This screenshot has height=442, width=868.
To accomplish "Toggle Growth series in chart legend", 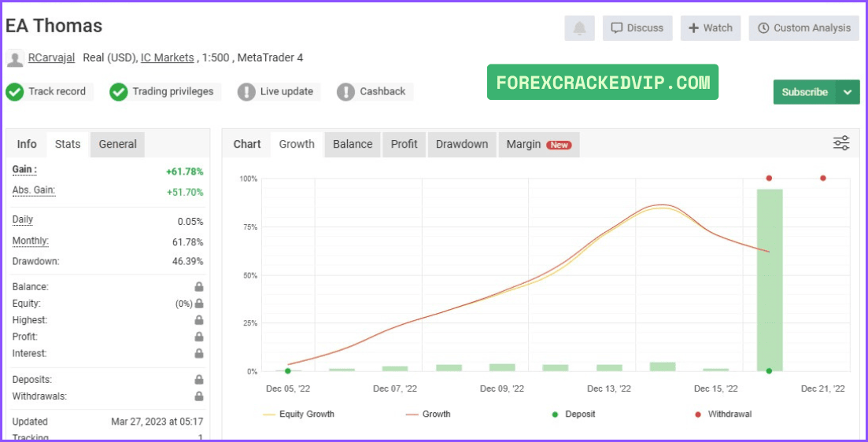I will pos(428,414).
